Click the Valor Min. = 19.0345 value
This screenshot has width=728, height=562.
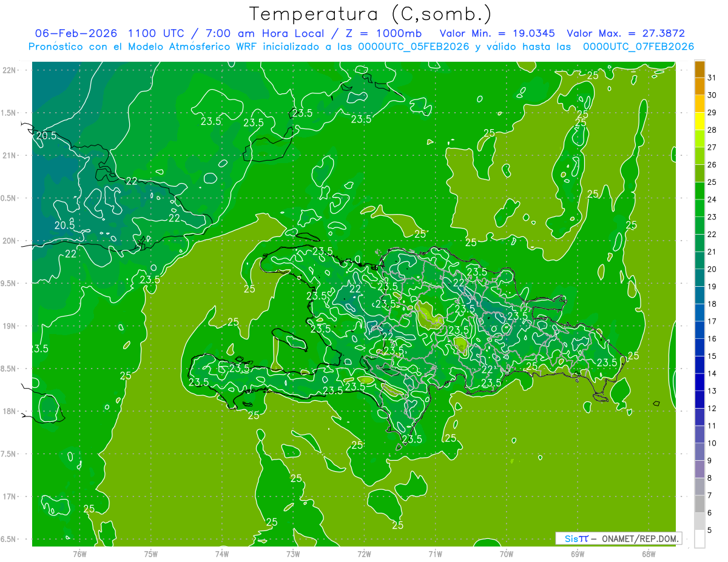(497, 33)
